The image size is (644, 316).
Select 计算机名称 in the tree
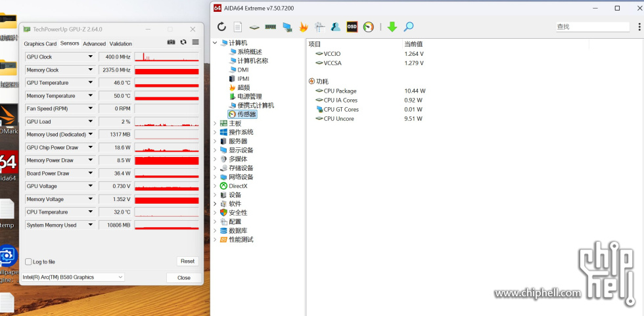[253, 60]
